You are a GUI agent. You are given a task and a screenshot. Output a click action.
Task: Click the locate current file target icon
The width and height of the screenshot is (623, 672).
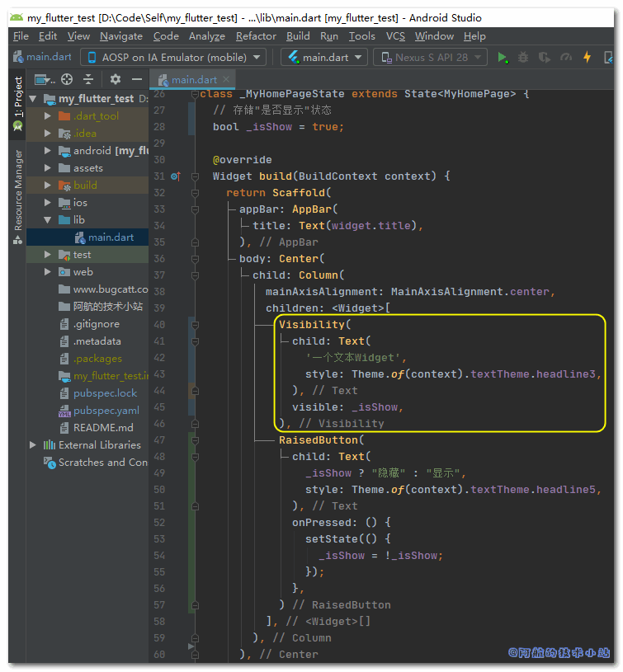67,79
